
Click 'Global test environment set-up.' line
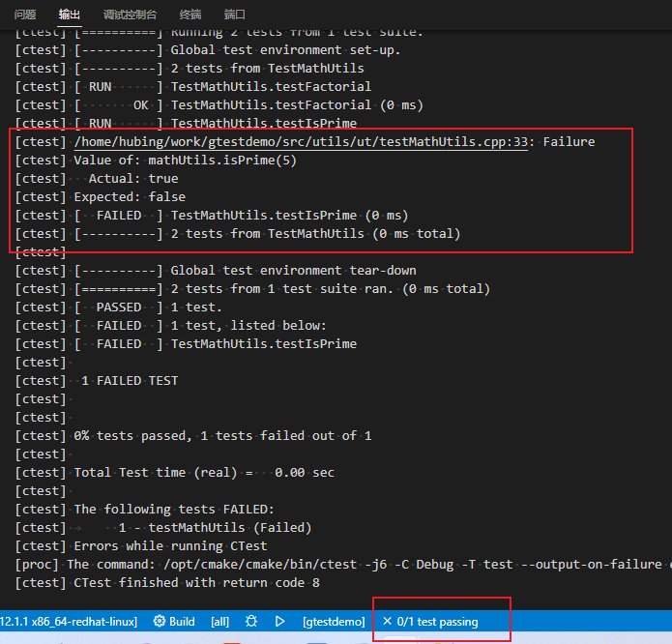(x=208, y=50)
